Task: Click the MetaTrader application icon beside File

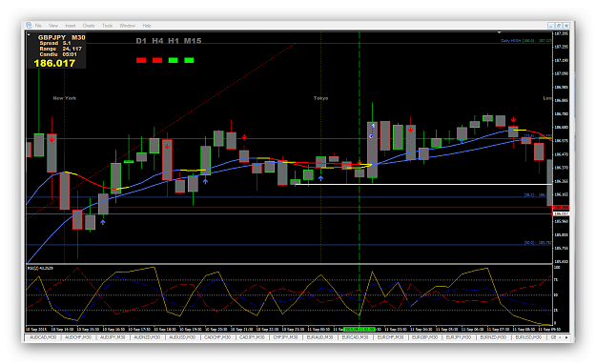Action: 29,25
